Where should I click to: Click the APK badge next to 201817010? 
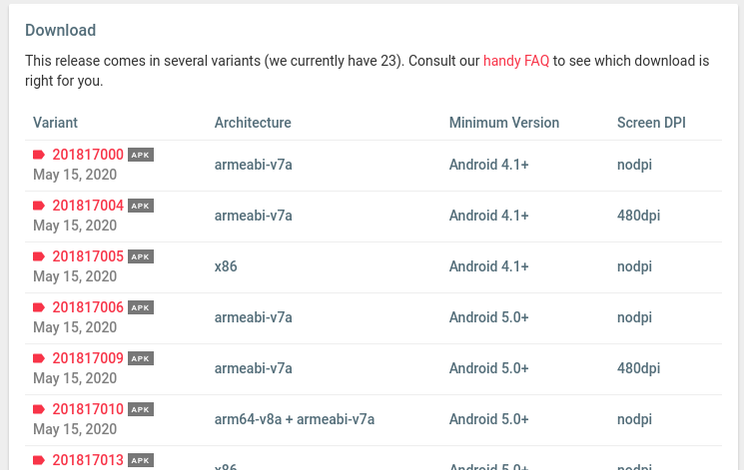click(141, 410)
